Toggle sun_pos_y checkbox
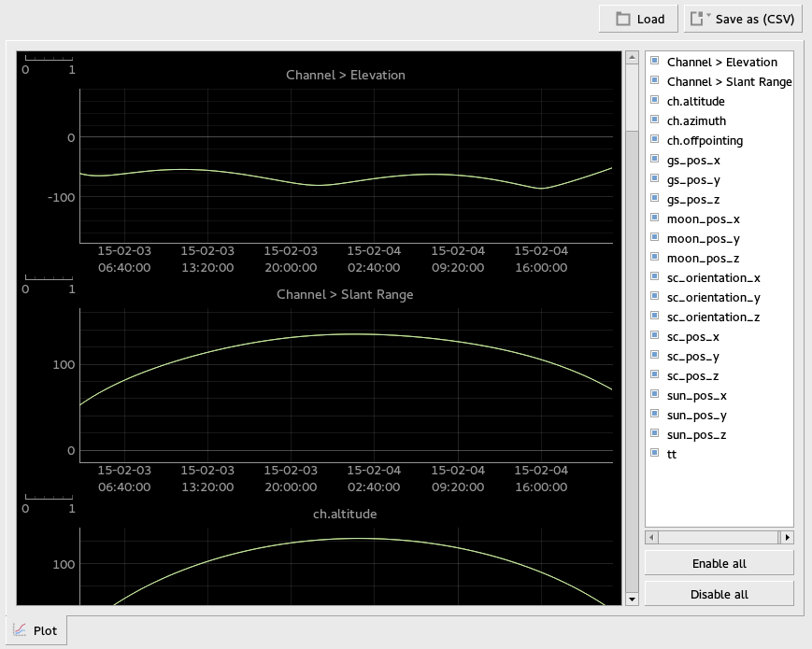The image size is (812, 649). point(655,415)
